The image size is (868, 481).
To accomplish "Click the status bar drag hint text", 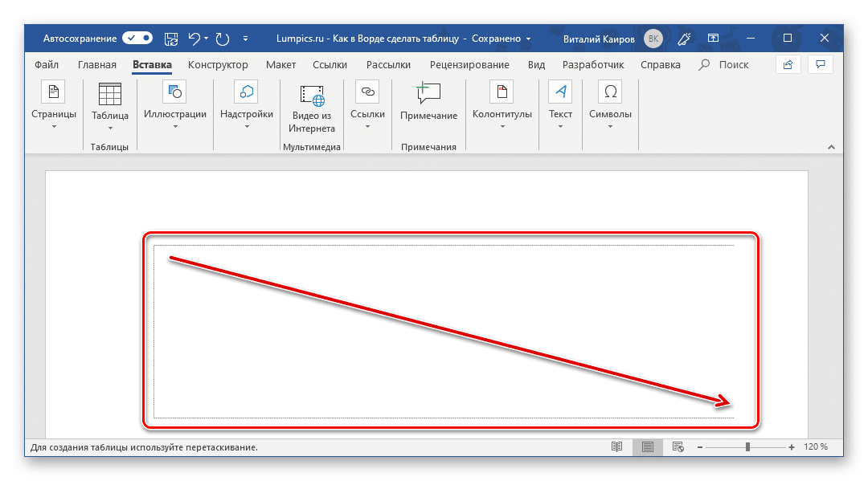I will tap(144, 447).
